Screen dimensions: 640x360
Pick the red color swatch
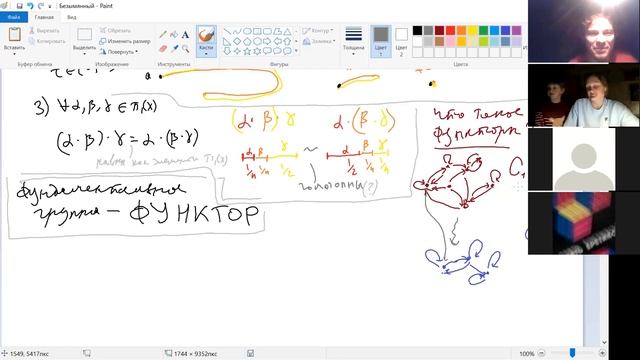click(450, 31)
